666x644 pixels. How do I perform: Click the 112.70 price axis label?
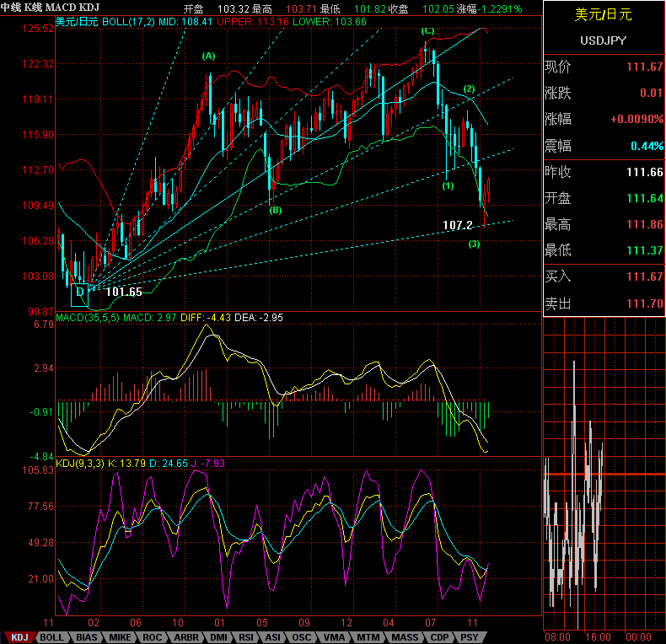38,170
